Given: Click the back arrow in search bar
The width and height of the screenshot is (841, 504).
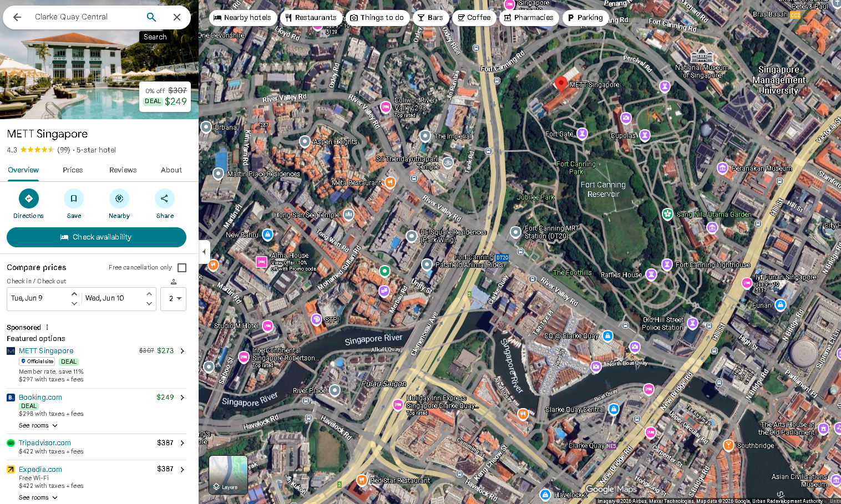Looking at the screenshot, I should [x=17, y=17].
